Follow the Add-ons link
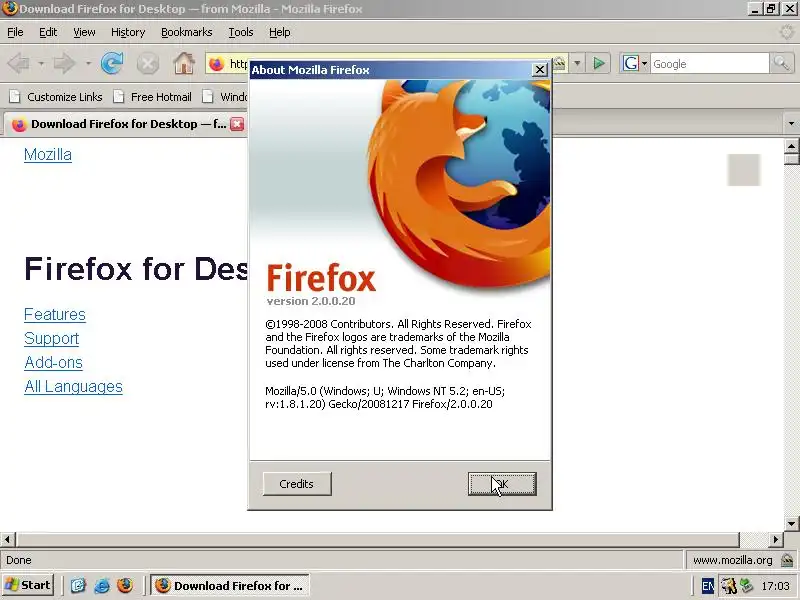800x600 pixels. pos(53,362)
